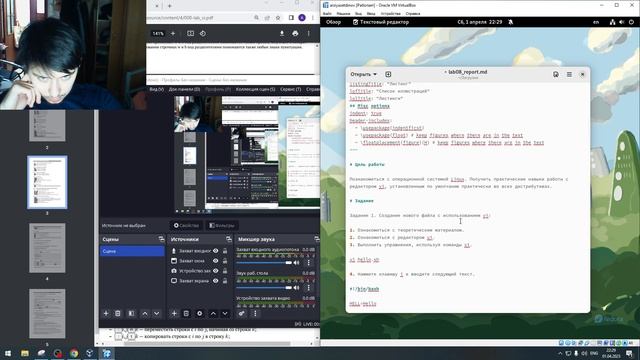Open the view options icon in Text Editor header

coord(556,74)
